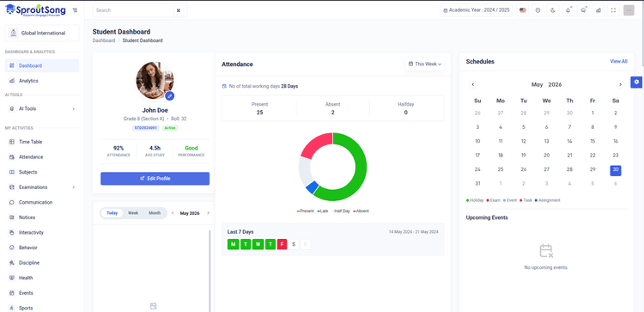
Task: Open Time Table in the sidebar
Action: pyautogui.click(x=42, y=142)
